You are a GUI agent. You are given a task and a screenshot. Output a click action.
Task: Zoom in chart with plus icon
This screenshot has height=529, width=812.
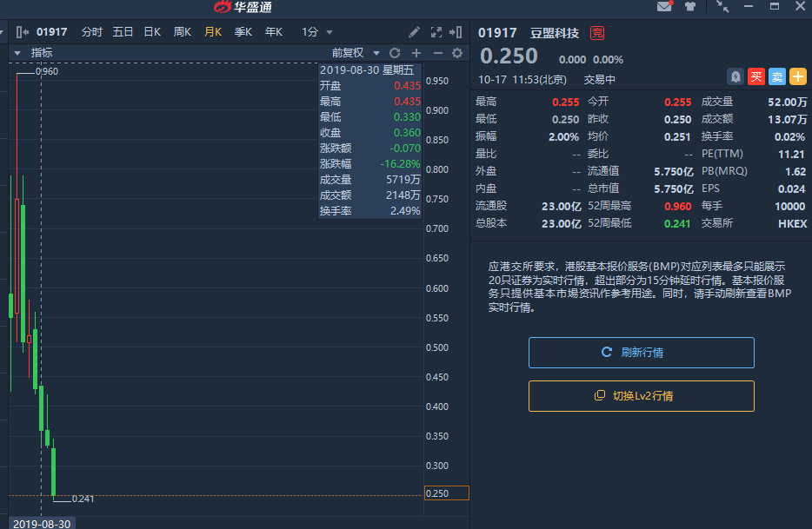tap(416, 53)
